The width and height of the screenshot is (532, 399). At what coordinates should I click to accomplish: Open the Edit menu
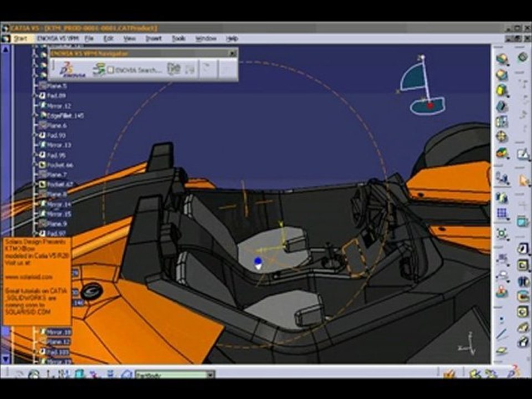(108, 39)
